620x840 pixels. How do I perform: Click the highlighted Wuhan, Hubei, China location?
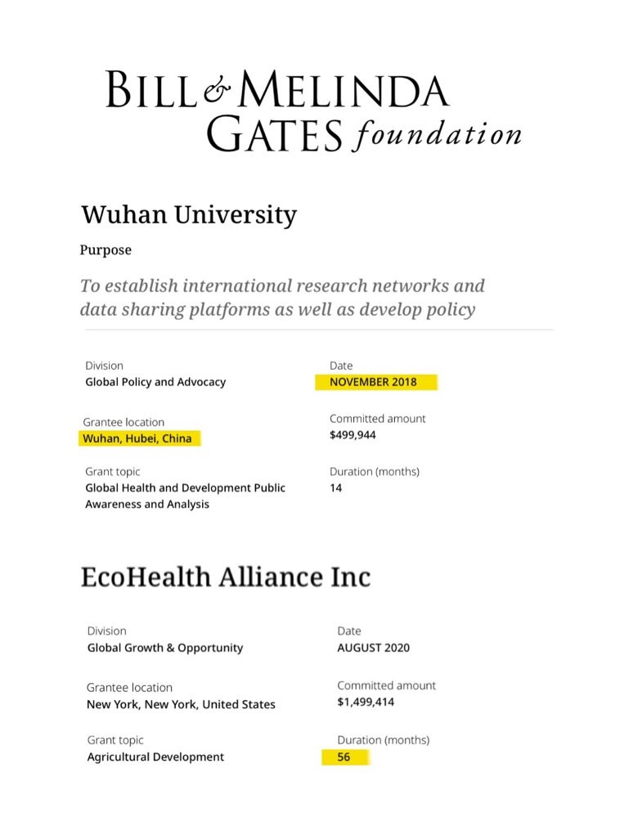pyautogui.click(x=137, y=438)
